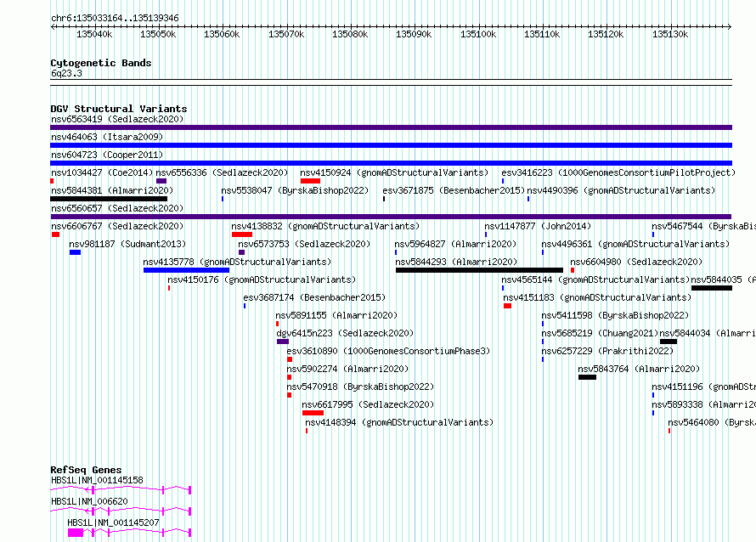The height and width of the screenshot is (542, 756).
Task: Click esv3610890 1000GenomesConsortiumPhase3 label
Action: click(388, 351)
